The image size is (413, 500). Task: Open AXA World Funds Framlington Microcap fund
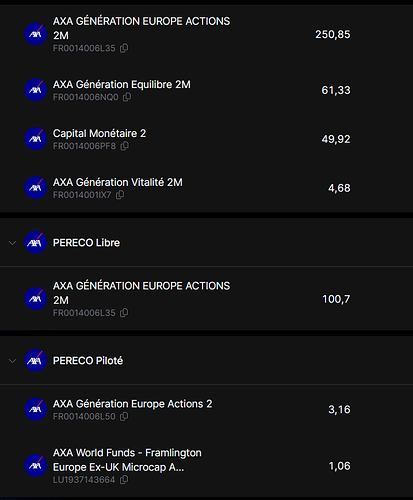(x=127, y=460)
